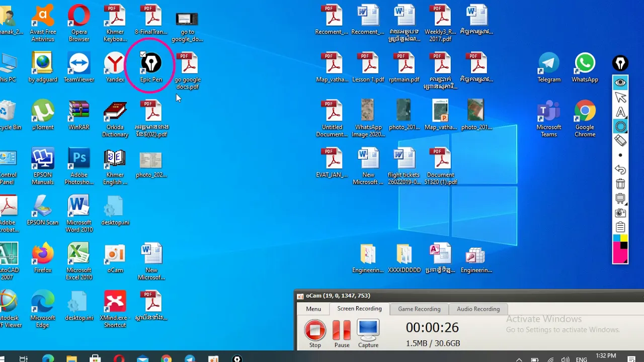
Task: Select the Opera Browser desktop icon
Action: (x=79, y=24)
